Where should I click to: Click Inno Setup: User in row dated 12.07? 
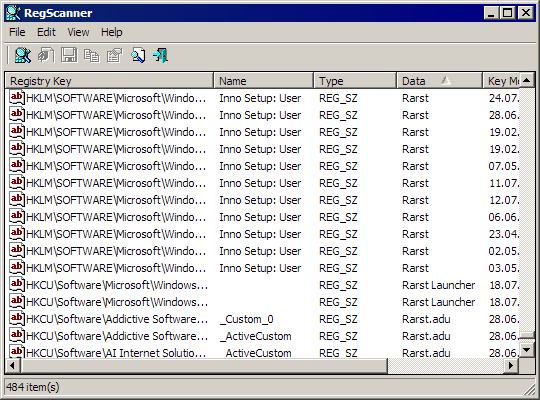pos(260,200)
